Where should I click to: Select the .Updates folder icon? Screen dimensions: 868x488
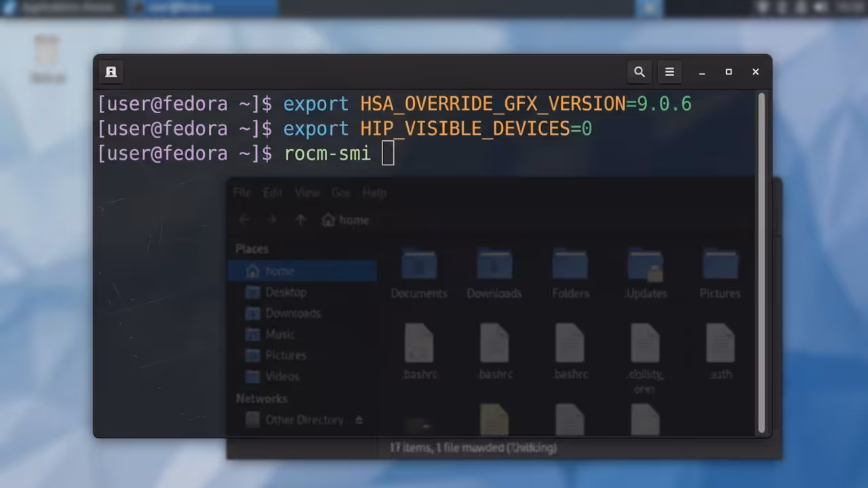pos(646,264)
